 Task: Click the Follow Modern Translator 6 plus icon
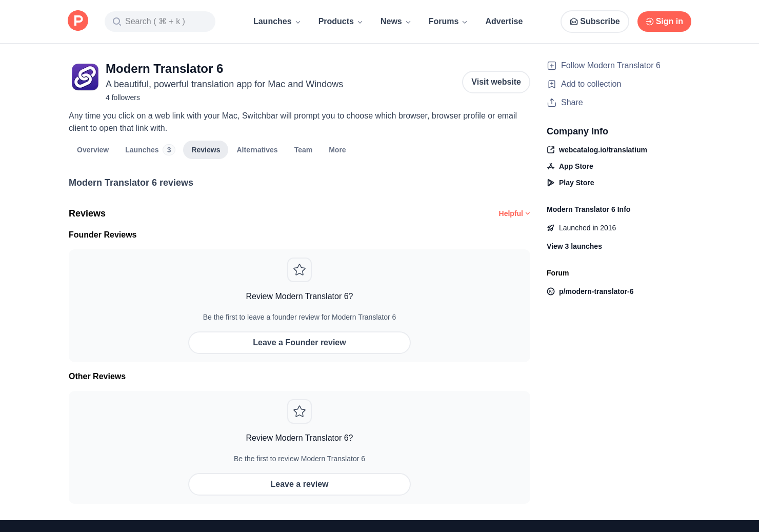[552, 66]
